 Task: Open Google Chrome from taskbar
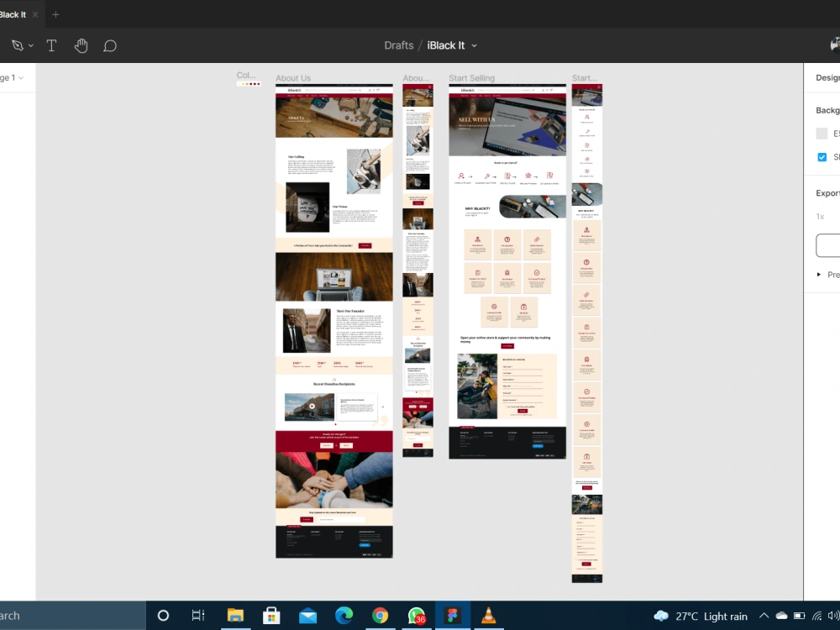(381, 616)
